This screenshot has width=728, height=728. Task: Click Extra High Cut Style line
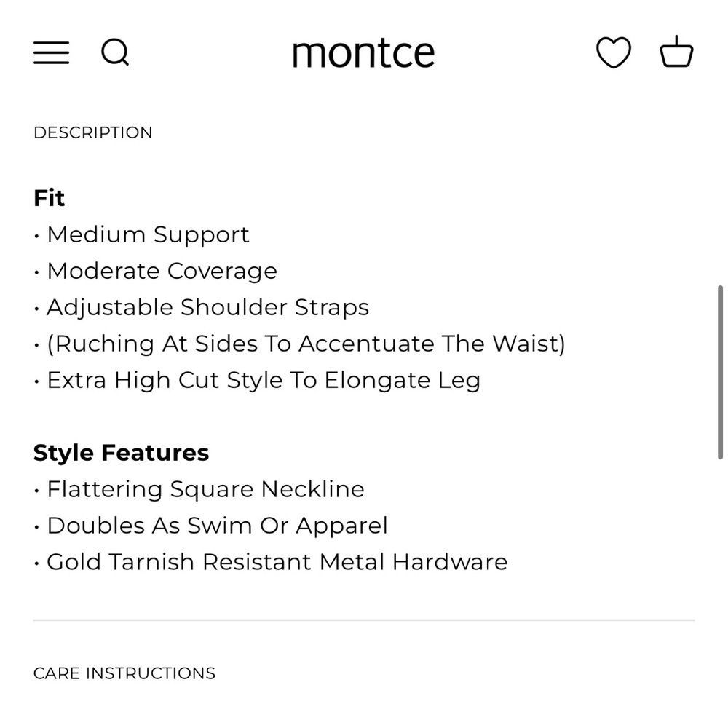pos(257,380)
